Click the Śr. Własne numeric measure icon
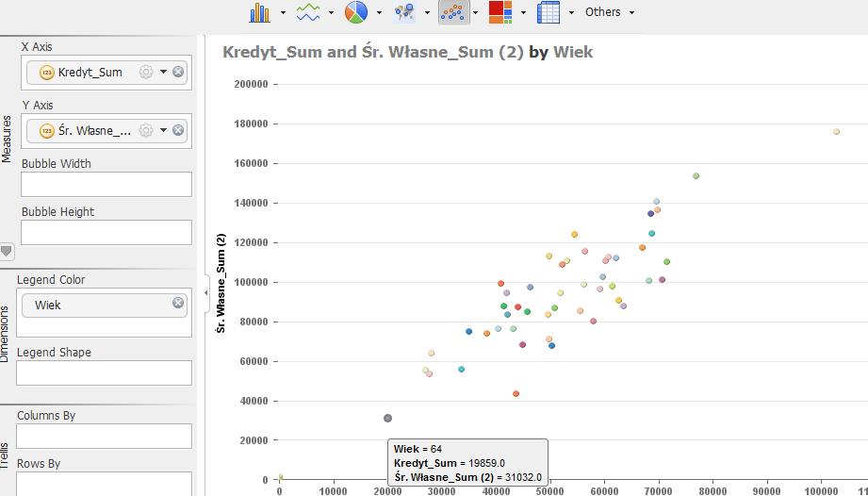The height and width of the screenshot is (496, 868). coord(46,131)
